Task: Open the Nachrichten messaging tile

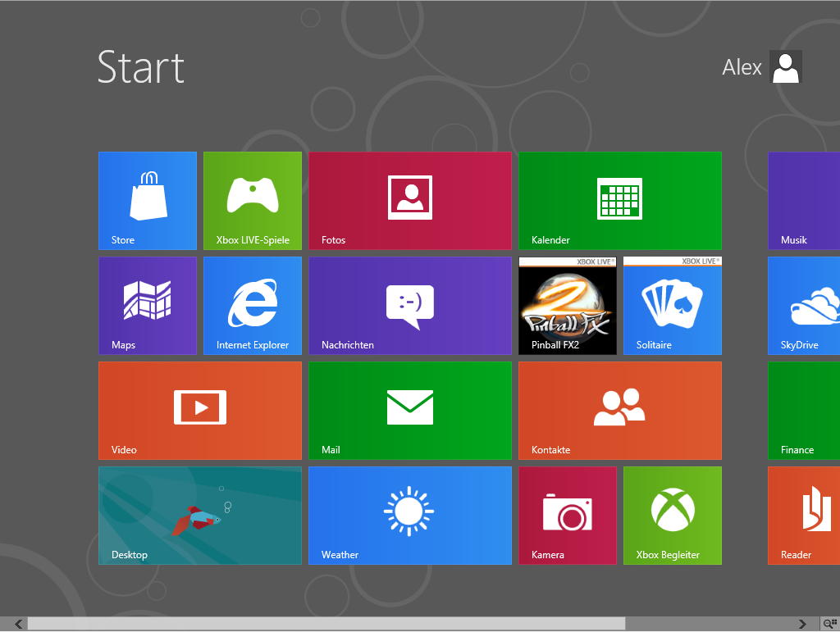Action: [x=410, y=306]
